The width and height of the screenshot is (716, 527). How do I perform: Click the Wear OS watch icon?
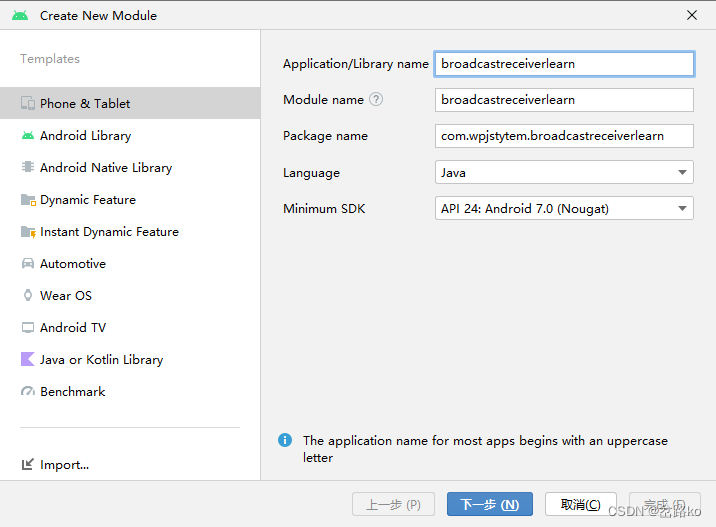[28, 295]
